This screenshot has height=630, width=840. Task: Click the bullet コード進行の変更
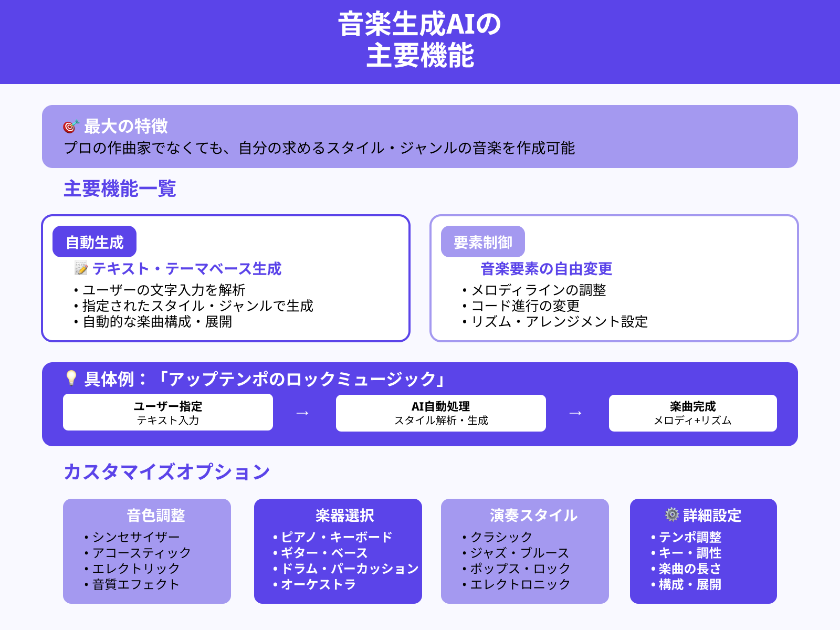[521, 306]
